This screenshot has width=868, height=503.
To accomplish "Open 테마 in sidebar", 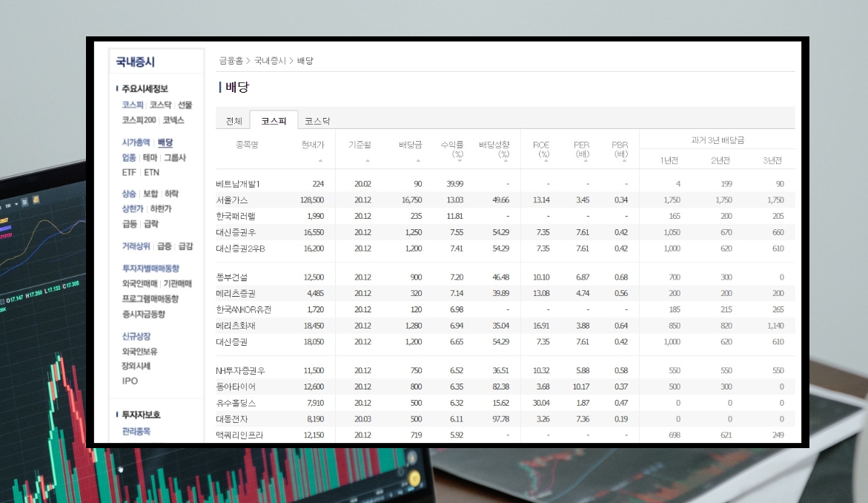I will [x=150, y=157].
